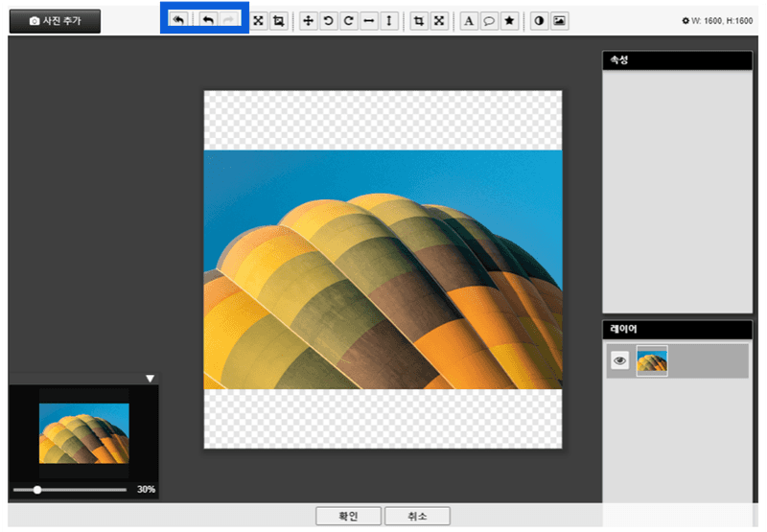Select the text tool 'A' icon
767x532 pixels.
(468, 20)
